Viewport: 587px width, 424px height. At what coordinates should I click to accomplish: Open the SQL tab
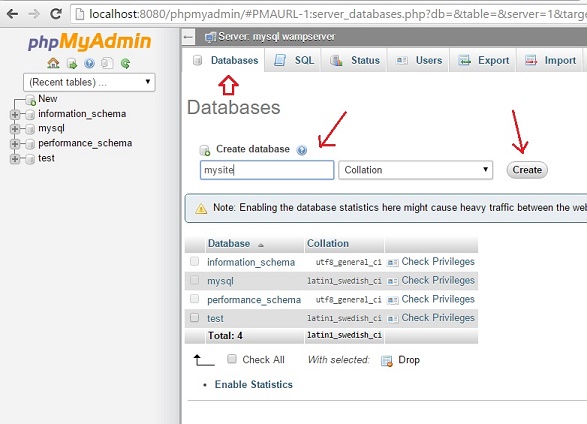point(294,60)
